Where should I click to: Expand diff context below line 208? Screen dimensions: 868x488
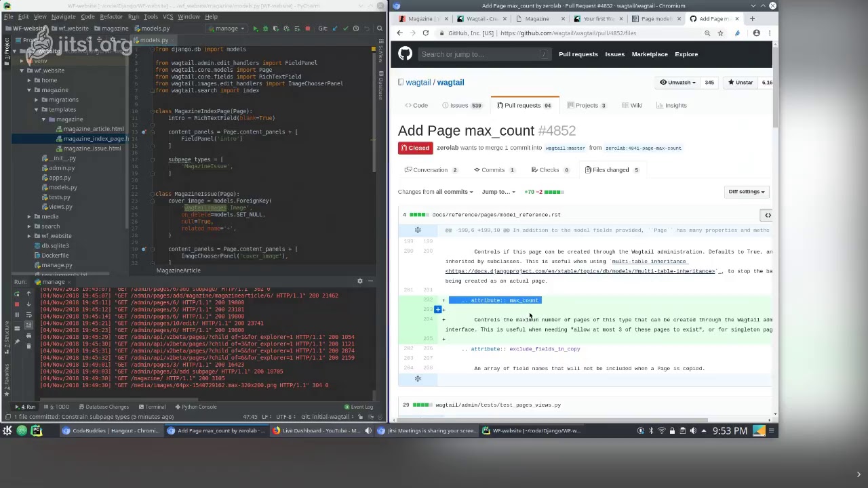pos(418,379)
